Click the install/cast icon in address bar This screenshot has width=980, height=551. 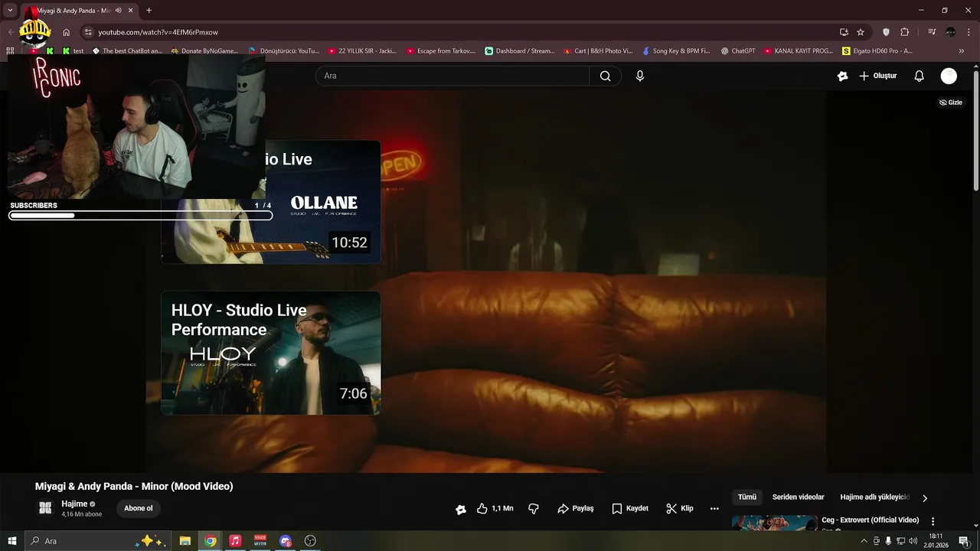tap(844, 32)
